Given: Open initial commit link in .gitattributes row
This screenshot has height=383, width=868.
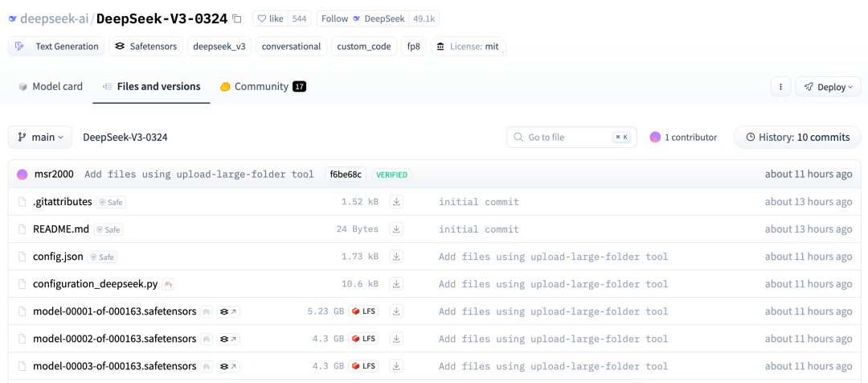Looking at the screenshot, I should click(479, 202).
